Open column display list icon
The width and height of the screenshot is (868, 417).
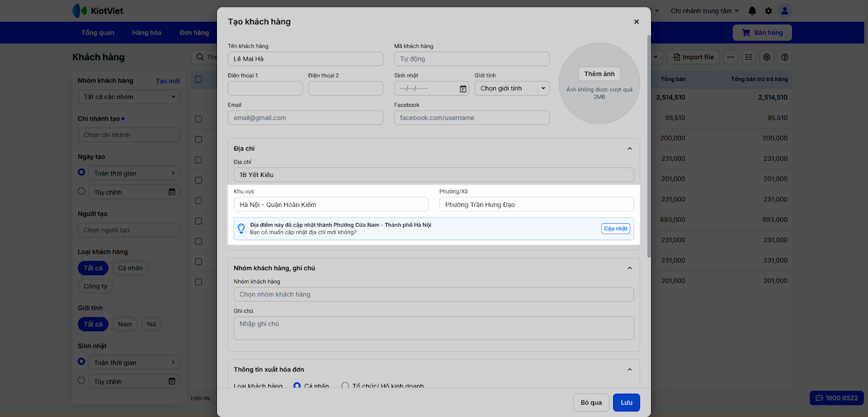tap(749, 57)
